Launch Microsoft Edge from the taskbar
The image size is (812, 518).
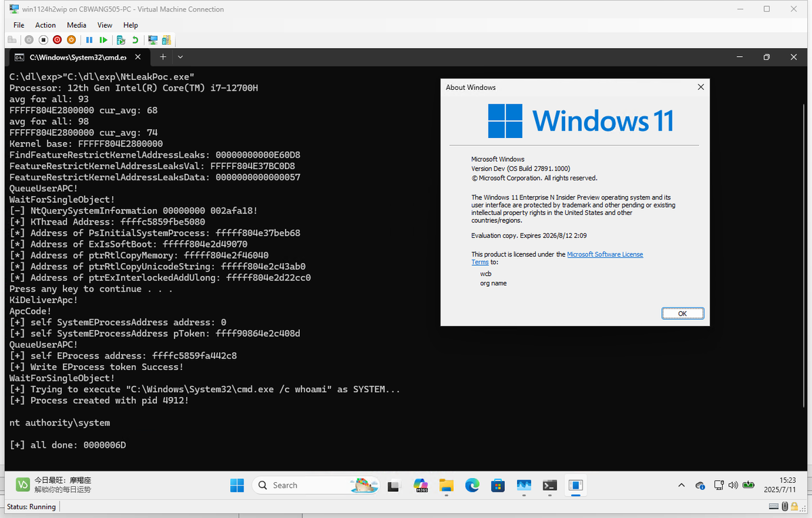tap(472, 485)
